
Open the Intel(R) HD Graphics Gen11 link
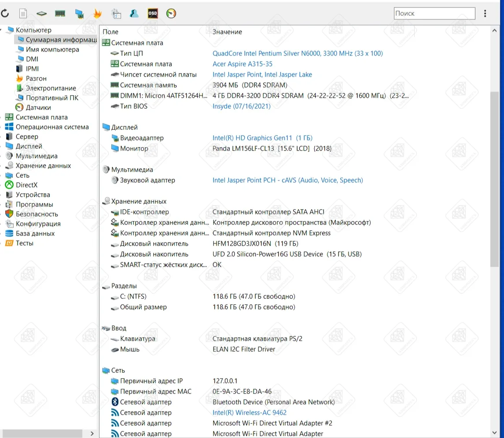click(262, 138)
